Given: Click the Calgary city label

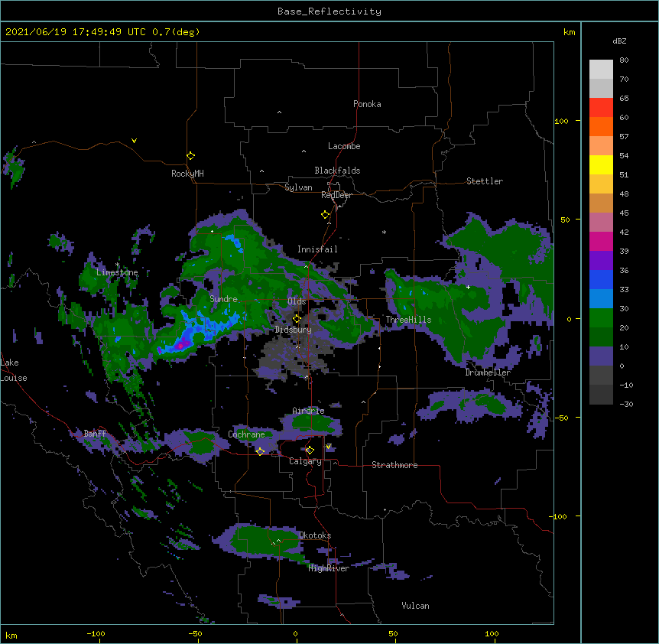Looking at the screenshot, I should (305, 461).
